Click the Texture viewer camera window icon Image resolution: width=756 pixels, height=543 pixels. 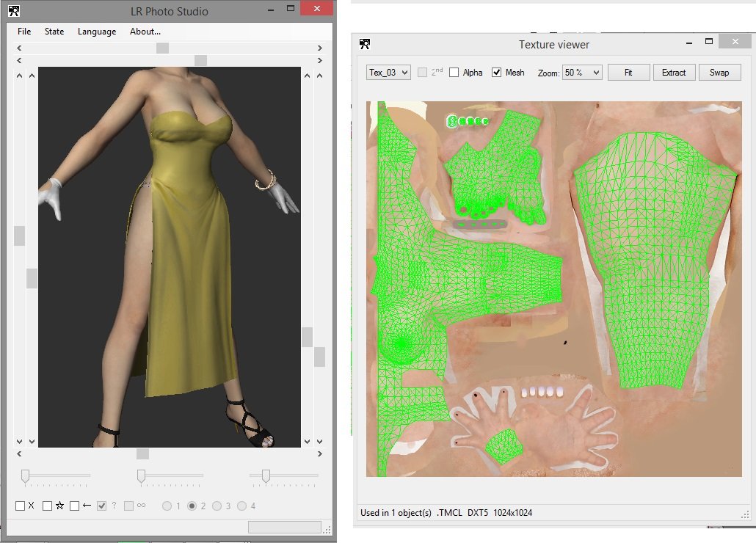365,44
